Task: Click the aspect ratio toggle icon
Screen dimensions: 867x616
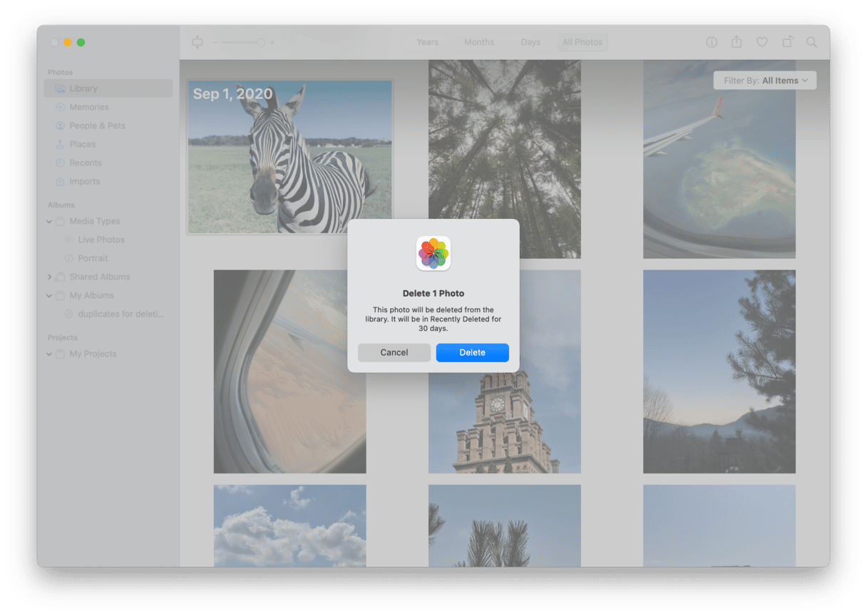Action: (x=197, y=42)
